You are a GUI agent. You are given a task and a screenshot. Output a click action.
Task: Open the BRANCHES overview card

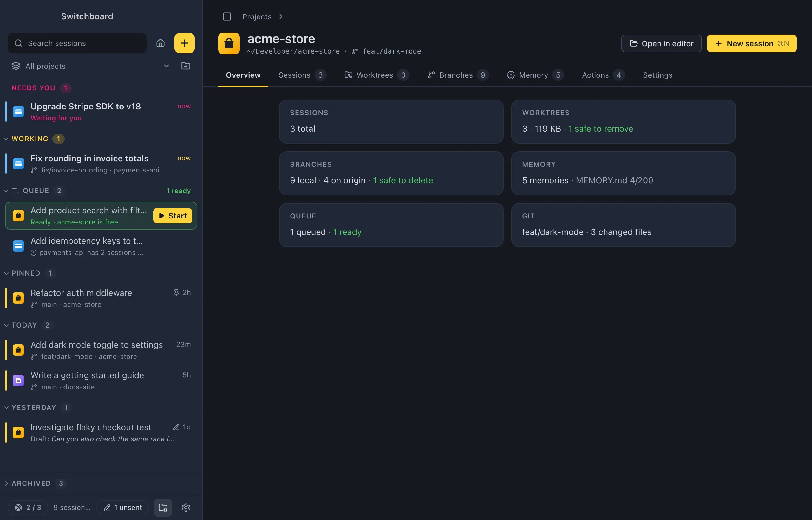coord(391,173)
